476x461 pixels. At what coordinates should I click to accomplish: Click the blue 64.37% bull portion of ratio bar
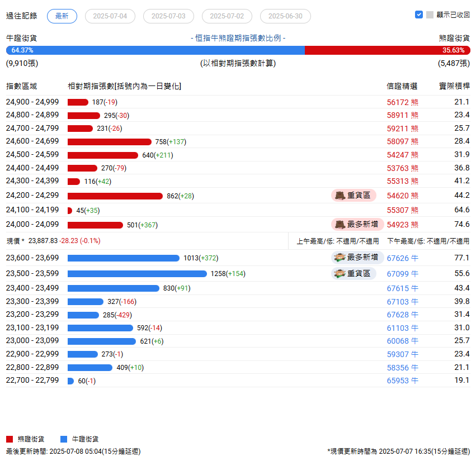[x=155, y=50]
